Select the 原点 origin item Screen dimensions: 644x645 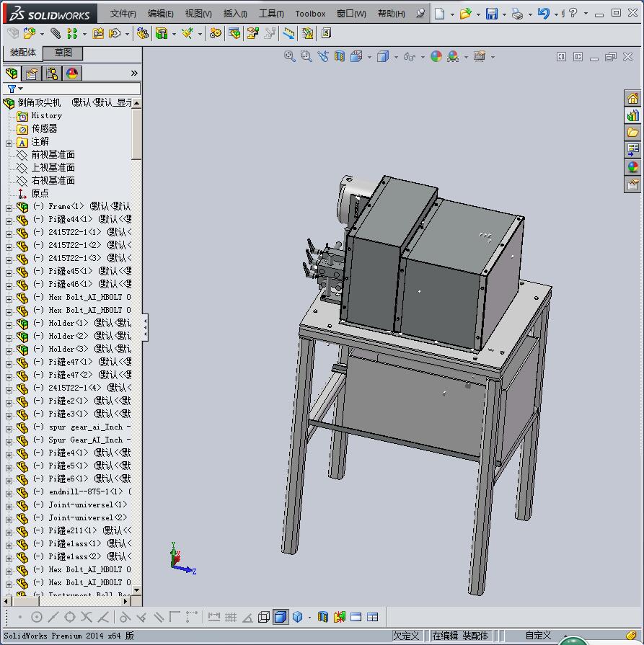pos(40,193)
